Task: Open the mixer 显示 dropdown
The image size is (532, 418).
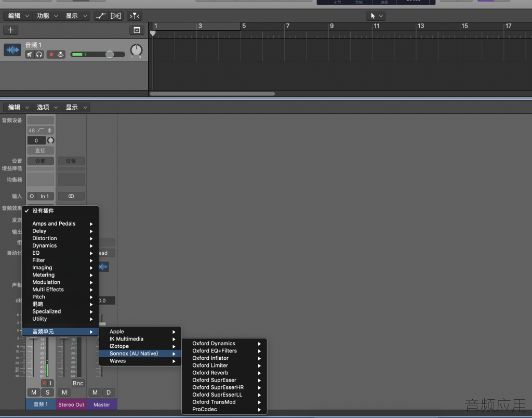Action: pyautogui.click(x=76, y=107)
